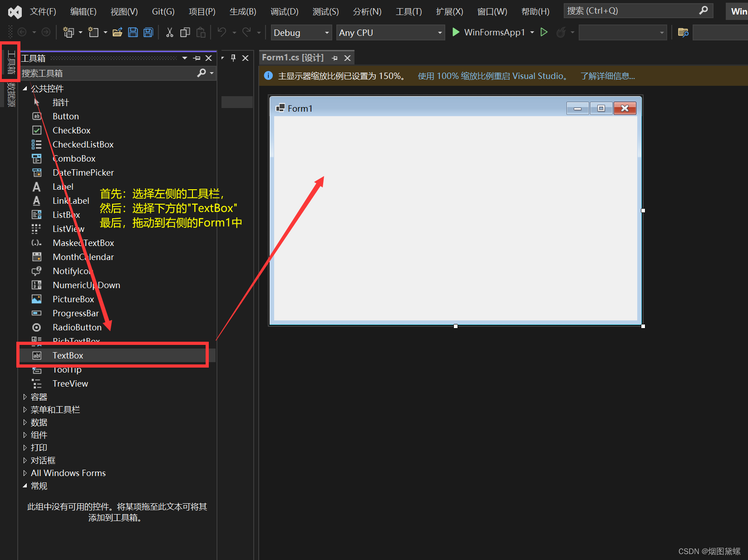Click the Undo toolbar icon

tap(221, 32)
